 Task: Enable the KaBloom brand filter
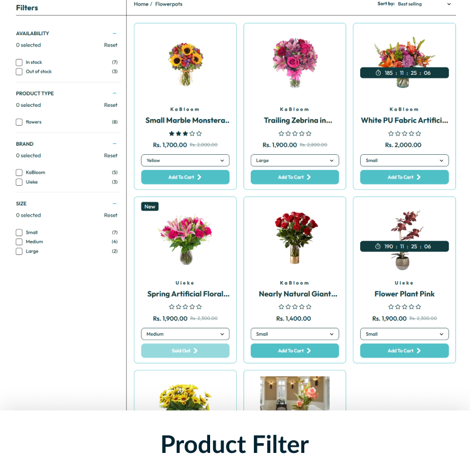19,172
